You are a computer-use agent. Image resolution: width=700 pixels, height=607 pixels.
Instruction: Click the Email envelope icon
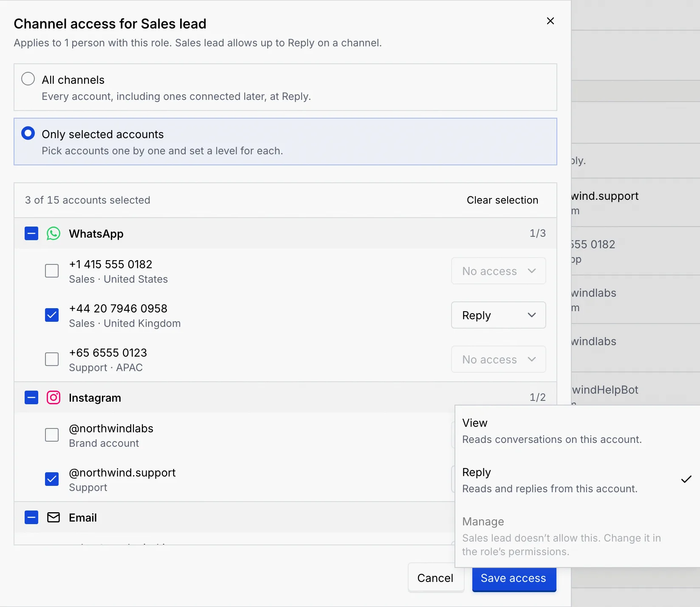(x=54, y=517)
